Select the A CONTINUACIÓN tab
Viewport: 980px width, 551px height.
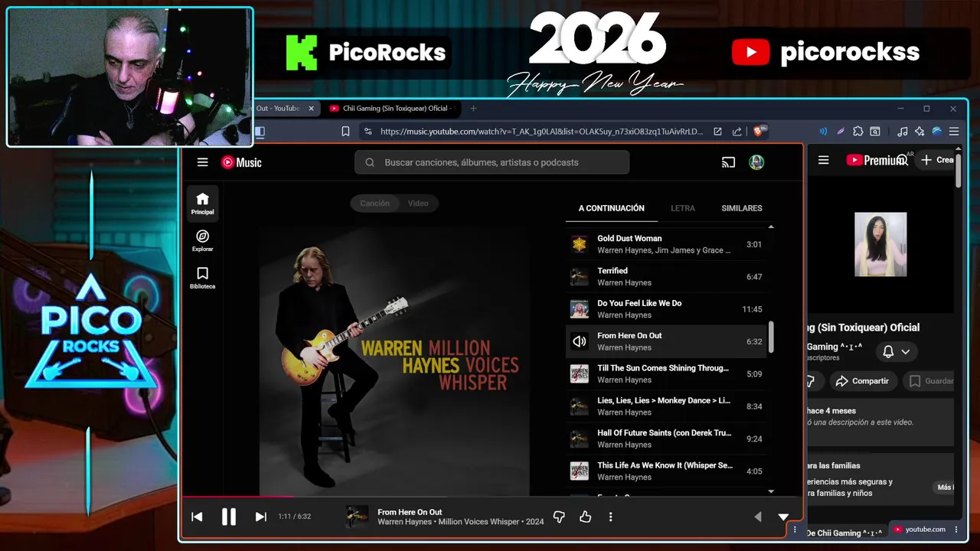coord(611,208)
